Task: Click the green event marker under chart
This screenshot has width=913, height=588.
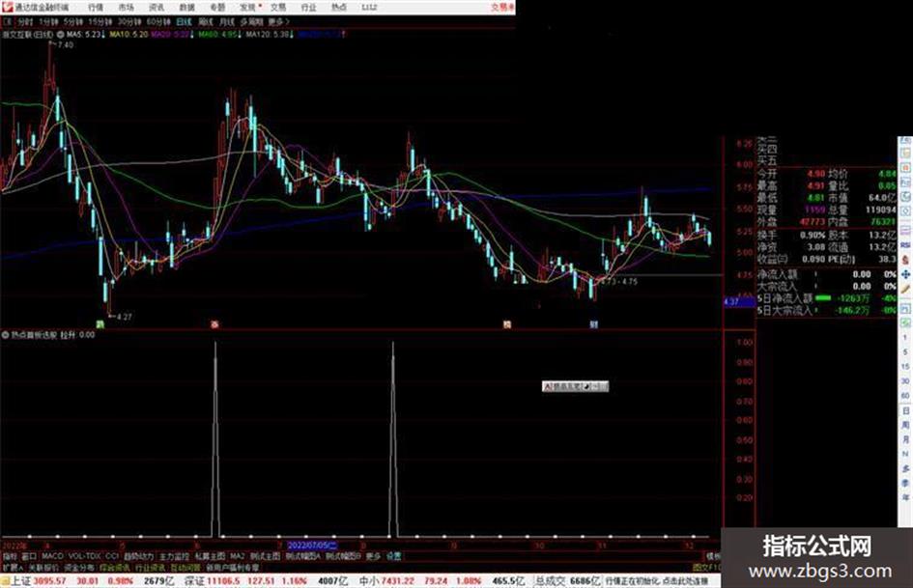Action: (100, 324)
